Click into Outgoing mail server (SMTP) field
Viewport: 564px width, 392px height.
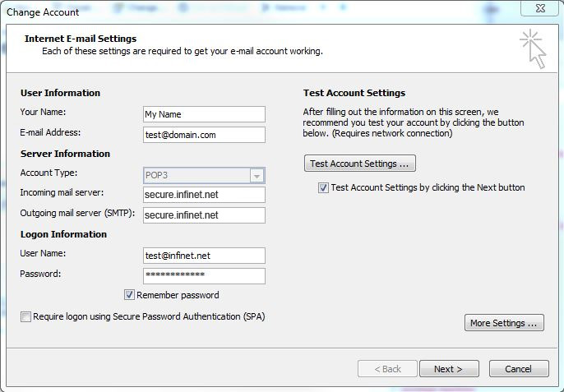204,215
